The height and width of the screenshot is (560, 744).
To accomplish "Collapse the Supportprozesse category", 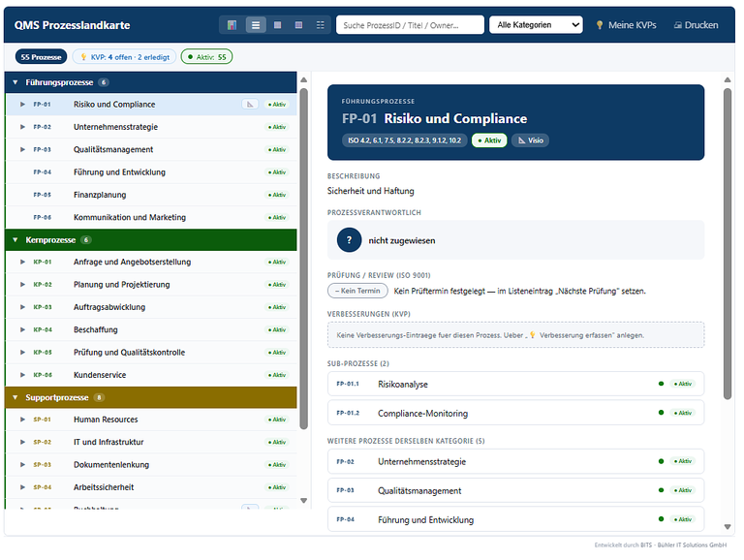I will coord(15,397).
